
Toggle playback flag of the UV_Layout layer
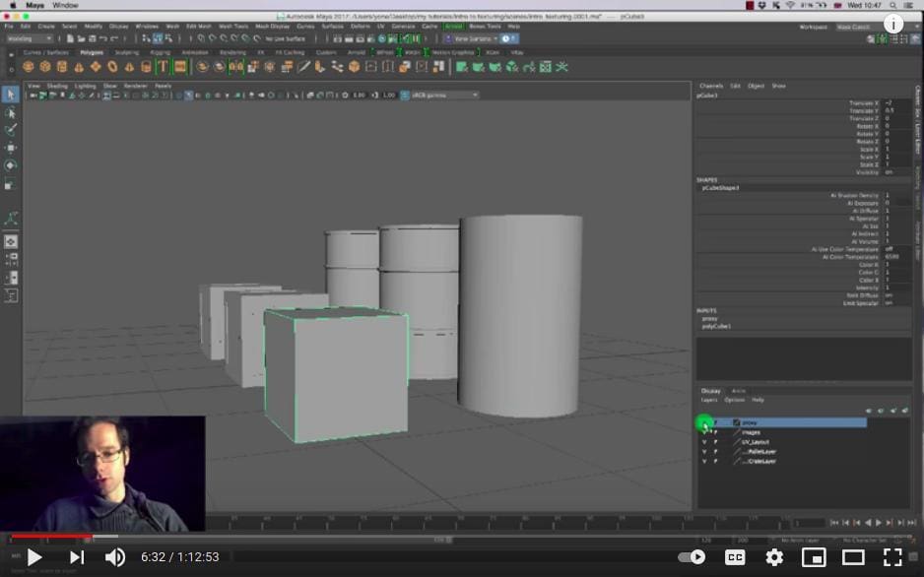pos(716,442)
